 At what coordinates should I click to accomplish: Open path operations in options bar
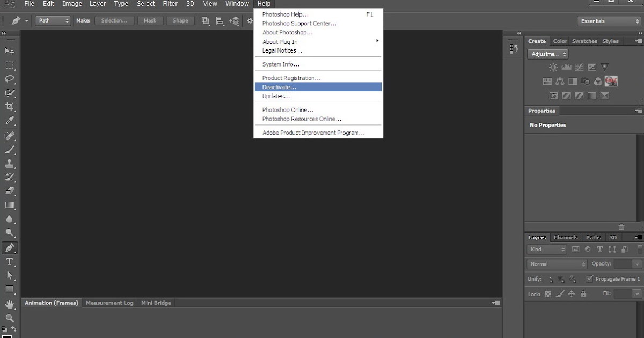(206, 21)
